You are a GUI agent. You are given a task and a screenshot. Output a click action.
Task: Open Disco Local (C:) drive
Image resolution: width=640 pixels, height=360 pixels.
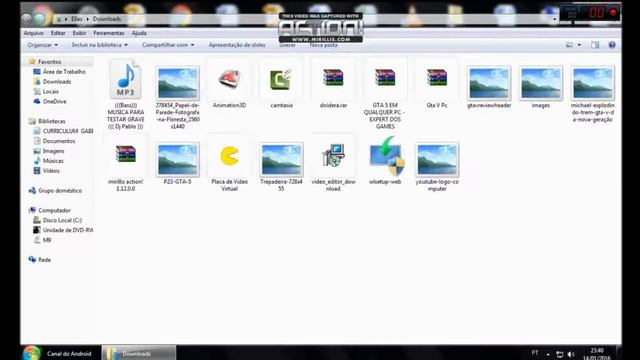tap(62, 220)
